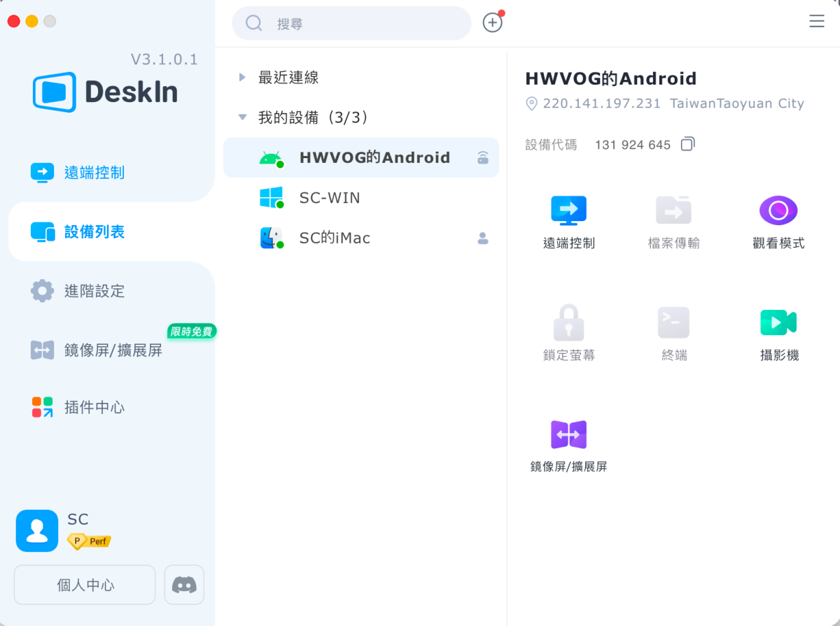This screenshot has width=840, height=626.
Task: Click the DeskIn logo
Action: 106,92
